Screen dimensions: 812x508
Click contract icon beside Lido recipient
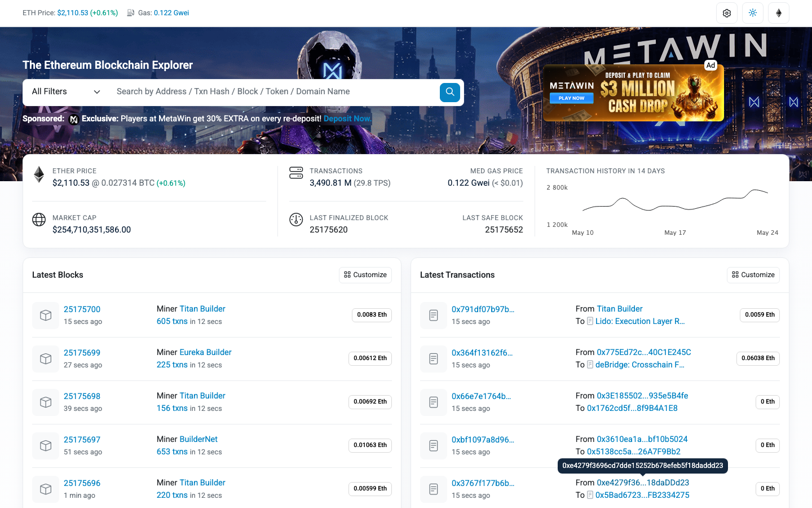(x=590, y=321)
